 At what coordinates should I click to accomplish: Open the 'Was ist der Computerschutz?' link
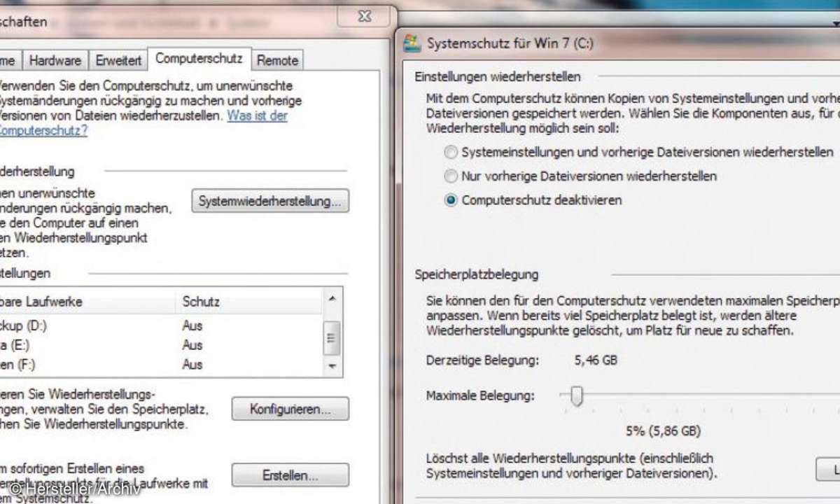coord(257,115)
